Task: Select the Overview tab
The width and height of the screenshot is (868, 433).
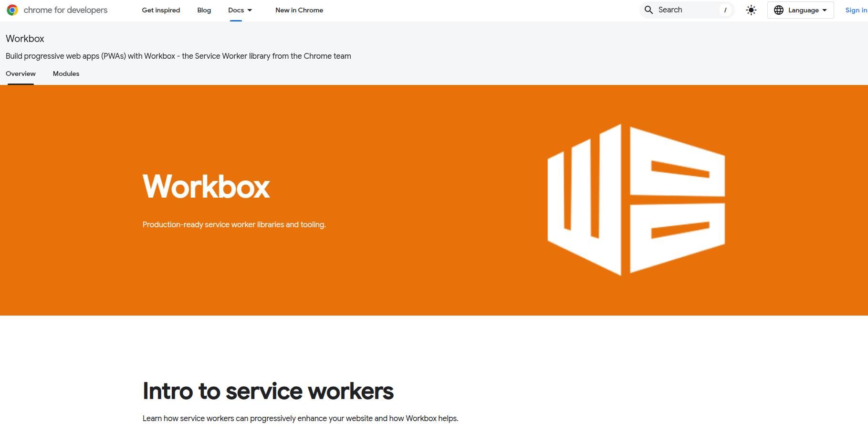Action: [x=21, y=74]
